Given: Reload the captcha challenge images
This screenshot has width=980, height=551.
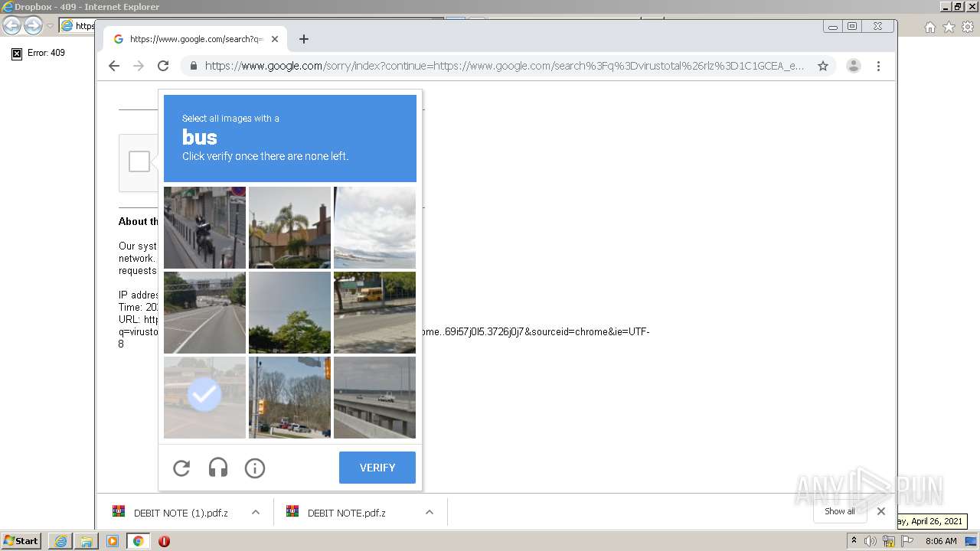Looking at the screenshot, I should pyautogui.click(x=181, y=468).
